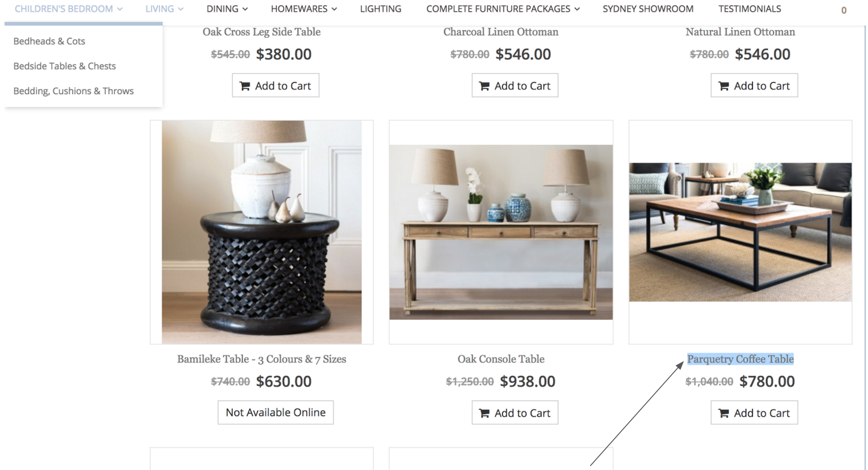
Task: Add Oak Cross Leg Side Table to cart
Action: click(x=275, y=85)
